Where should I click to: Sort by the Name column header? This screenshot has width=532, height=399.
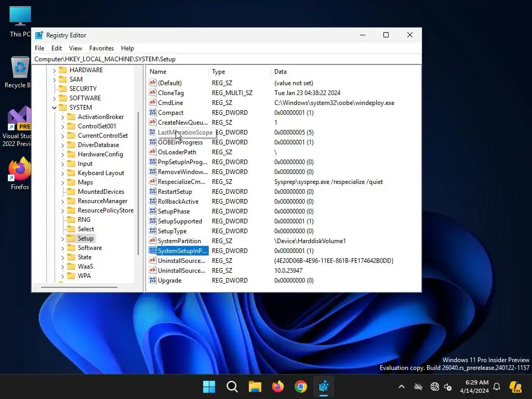[x=178, y=72]
